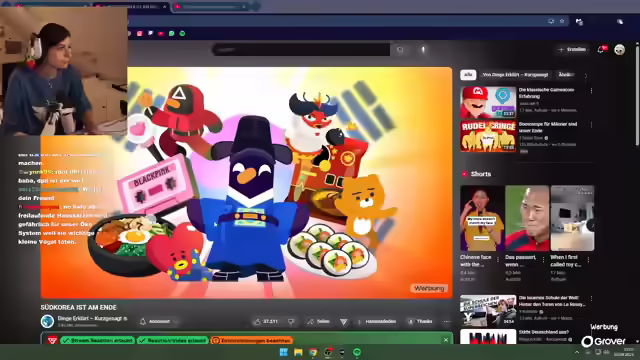Open the Bootcamps für Männer video title
Screen dimensions: 640x360
click(548, 127)
